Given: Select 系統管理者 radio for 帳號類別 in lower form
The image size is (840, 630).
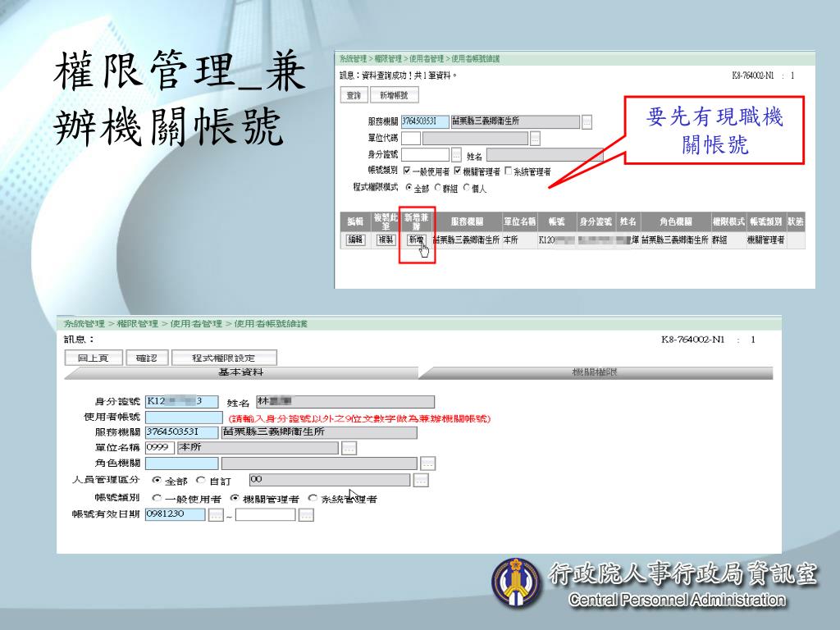Looking at the screenshot, I should point(313,498).
